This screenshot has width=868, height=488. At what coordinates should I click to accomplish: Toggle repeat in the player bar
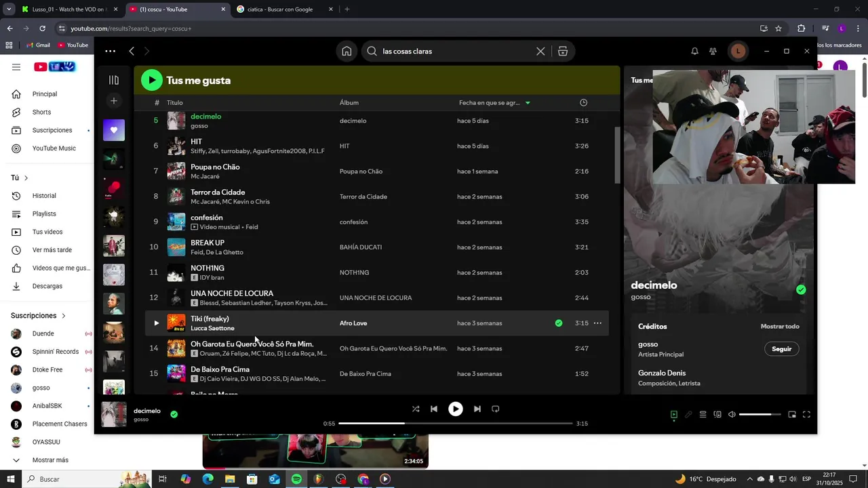click(x=496, y=409)
